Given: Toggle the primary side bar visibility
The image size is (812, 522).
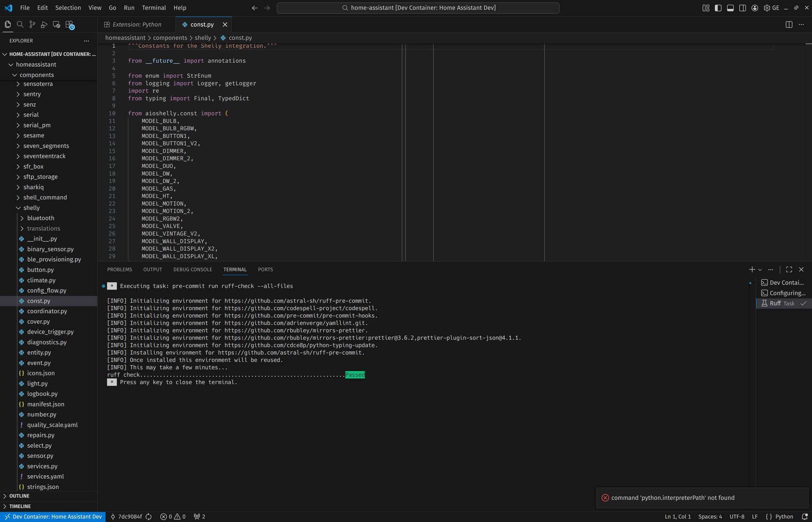Looking at the screenshot, I should [x=718, y=8].
